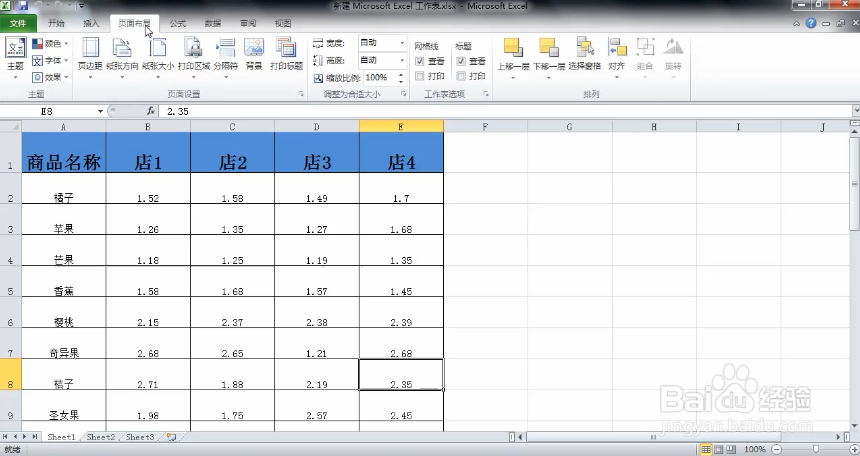Open theme 字体 (Fonts) options
This screenshot has width=860, height=456.
(50, 60)
